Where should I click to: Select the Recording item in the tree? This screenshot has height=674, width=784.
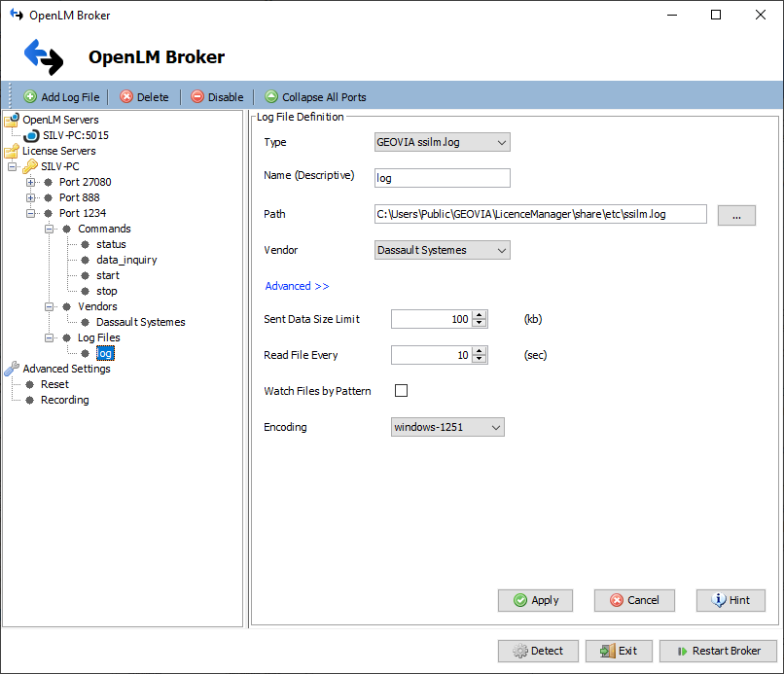click(62, 400)
